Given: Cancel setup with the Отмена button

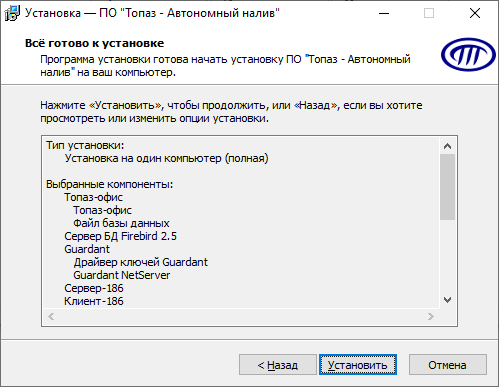Looking at the screenshot, I should (448, 365).
